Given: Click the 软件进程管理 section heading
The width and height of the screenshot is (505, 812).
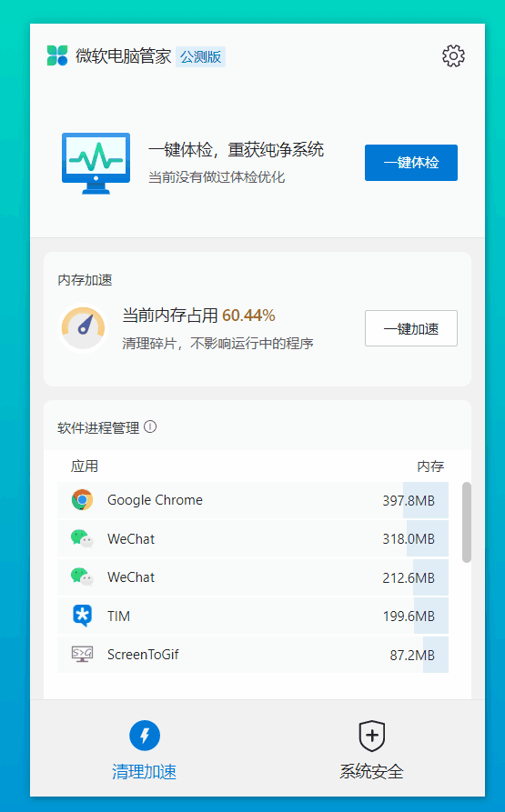Looking at the screenshot, I should (x=98, y=427).
